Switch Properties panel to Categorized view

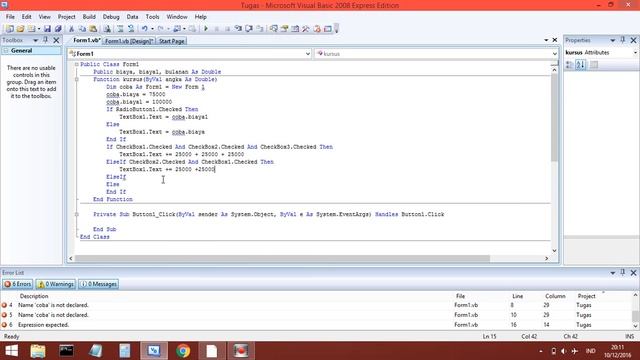(x=569, y=65)
